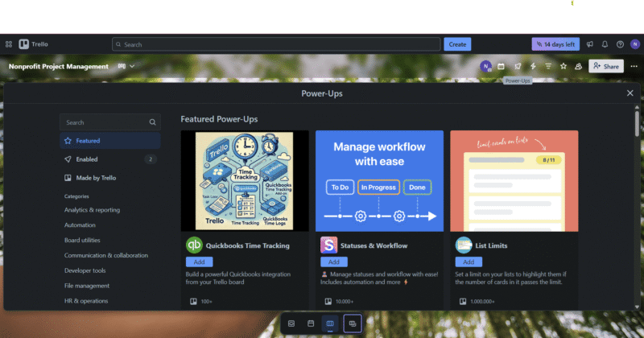Open the HR & operations category

click(86, 301)
